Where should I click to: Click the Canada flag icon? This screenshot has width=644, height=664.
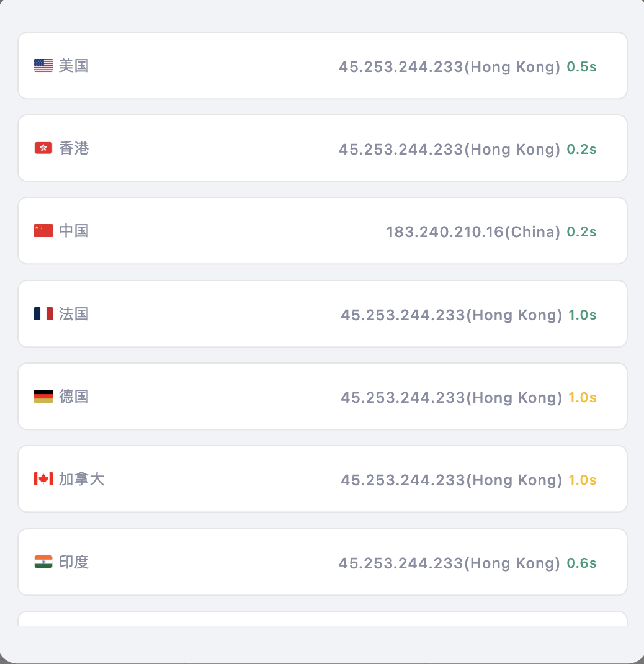(x=43, y=479)
